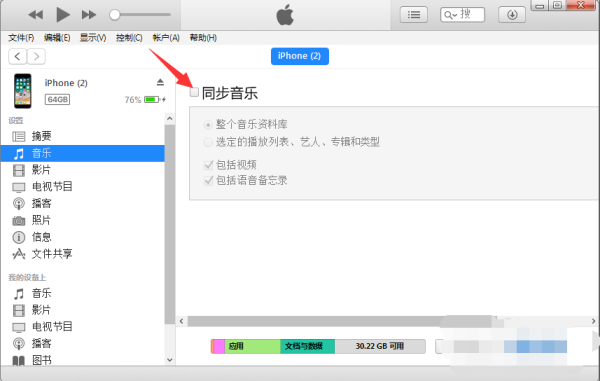This screenshot has width=600, height=381.
Task: Open 图书 under 我的设备上
Action: pyautogui.click(x=83, y=360)
